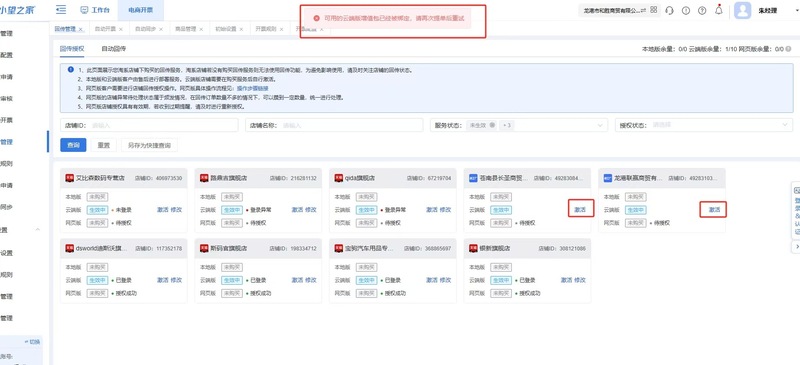800x365 pixels.
Task: Switch to the 初始设置 page tab
Action: tap(226, 29)
